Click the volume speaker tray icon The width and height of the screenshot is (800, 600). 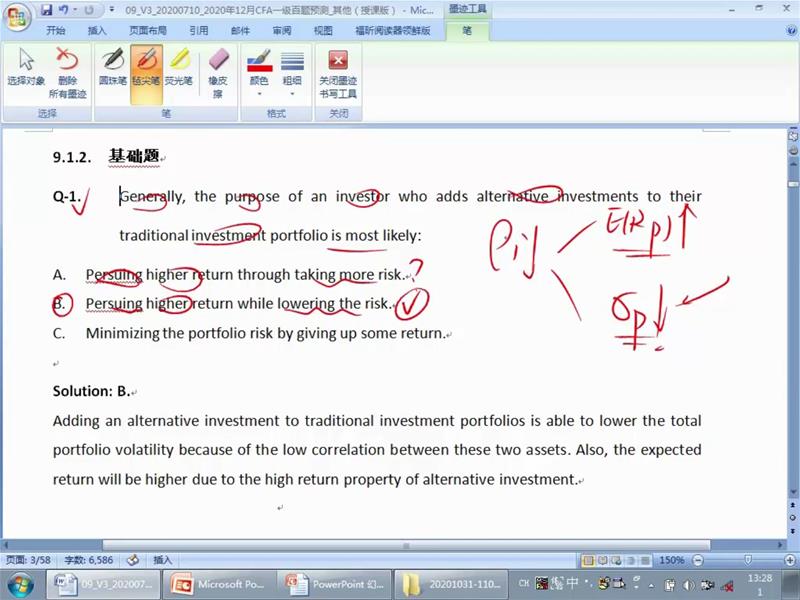pyautogui.click(x=688, y=585)
